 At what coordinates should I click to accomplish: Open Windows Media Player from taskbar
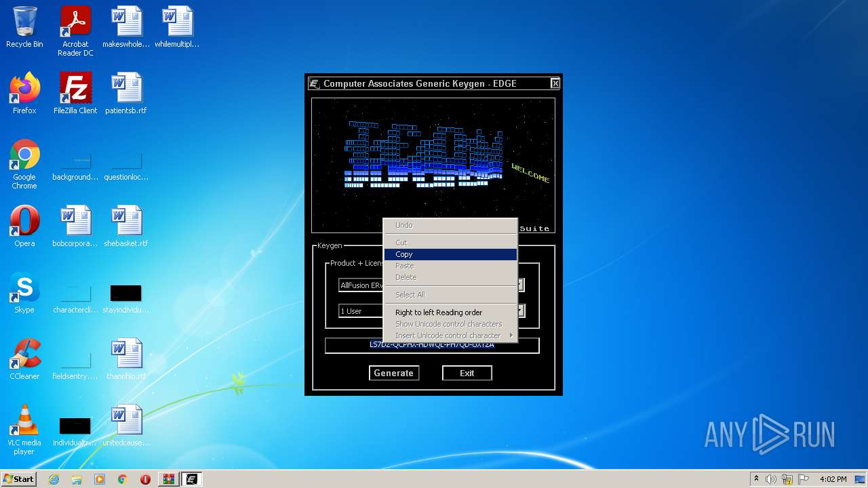point(100,479)
